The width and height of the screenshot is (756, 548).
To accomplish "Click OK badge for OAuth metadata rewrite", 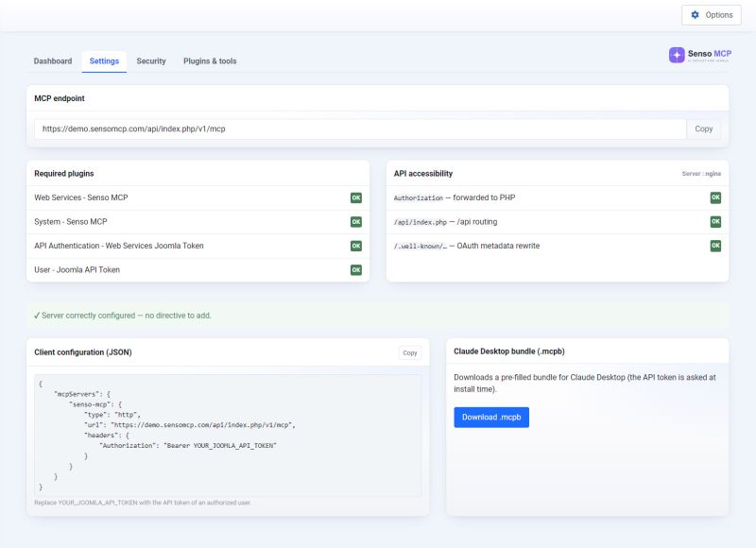I will [715, 246].
